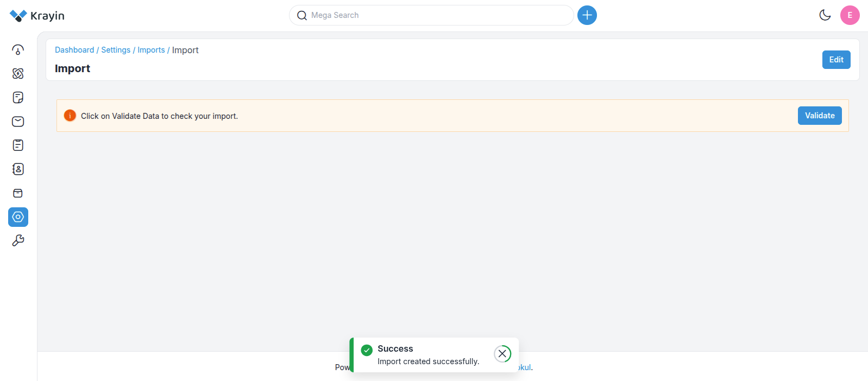Image resolution: width=868 pixels, height=381 pixels.
Task: Open the Products sidebar icon
Action: pyautogui.click(x=18, y=193)
